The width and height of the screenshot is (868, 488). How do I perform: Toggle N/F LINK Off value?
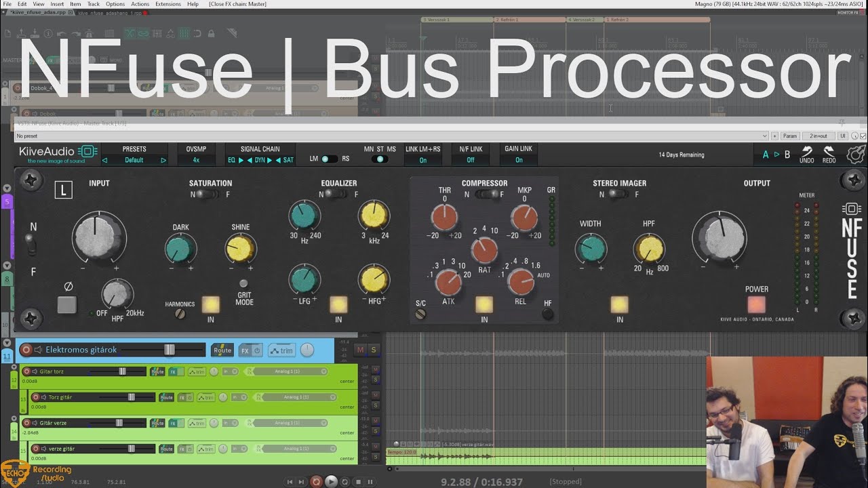[x=471, y=161]
